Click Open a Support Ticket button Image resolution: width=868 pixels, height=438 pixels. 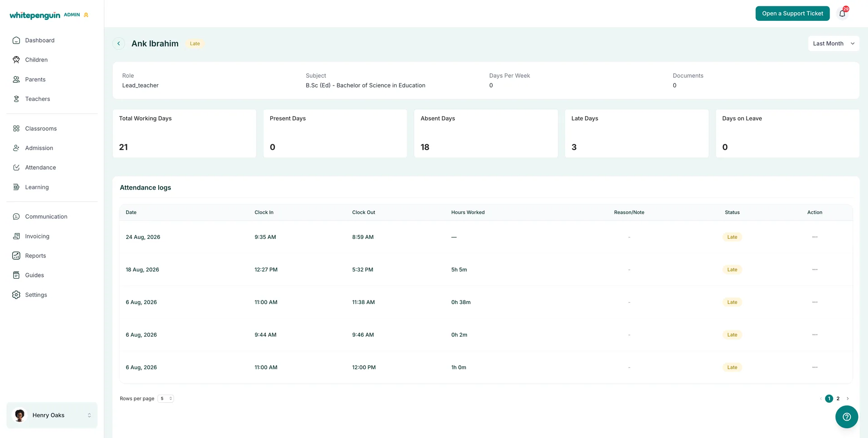pos(793,14)
